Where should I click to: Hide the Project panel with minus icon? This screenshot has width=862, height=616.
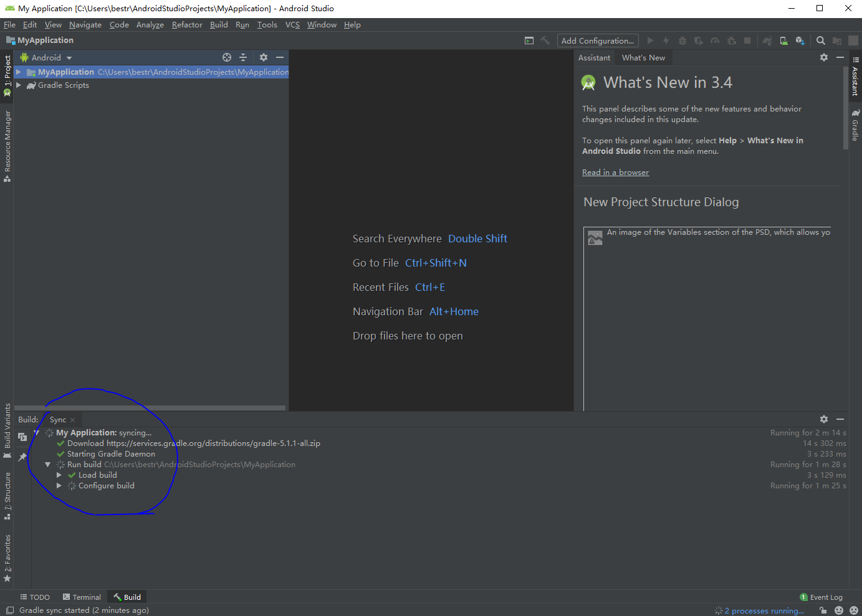[280, 57]
